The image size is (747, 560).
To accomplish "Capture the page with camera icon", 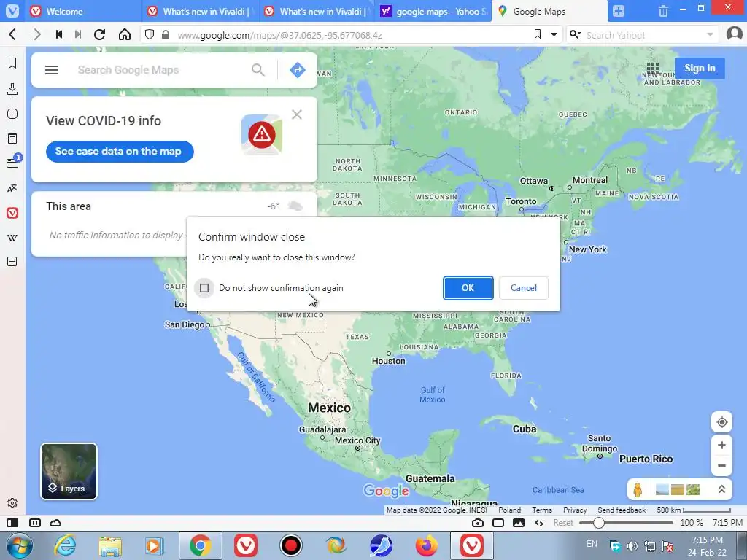I will point(477,523).
